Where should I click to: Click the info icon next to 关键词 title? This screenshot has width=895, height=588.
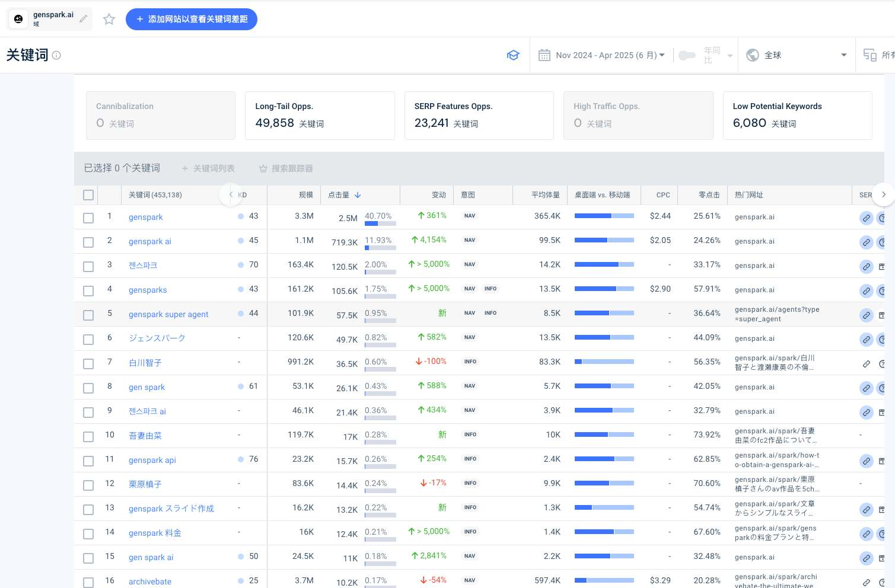point(56,55)
